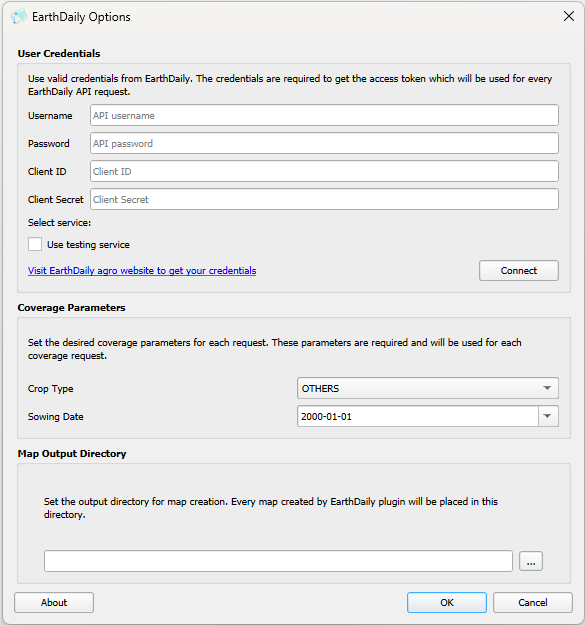Click the Username input field

tap(324, 115)
